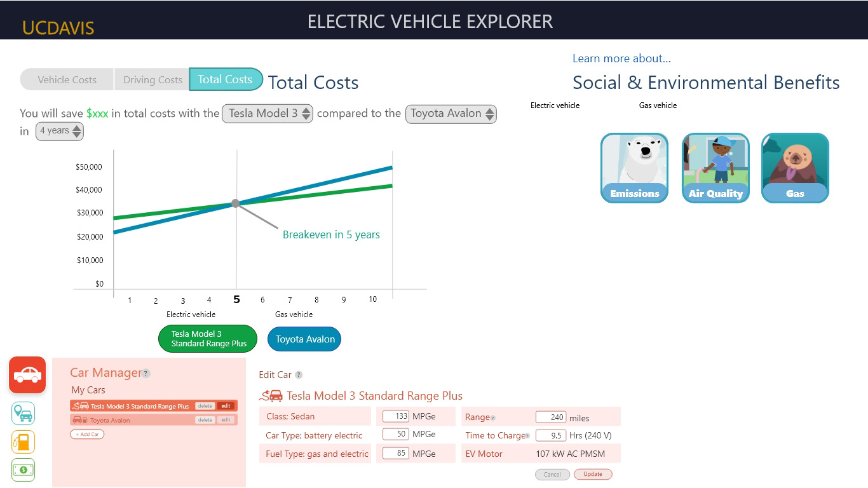868x488 pixels.
Task: Click year 5 on the chart axis
Action: point(236,299)
